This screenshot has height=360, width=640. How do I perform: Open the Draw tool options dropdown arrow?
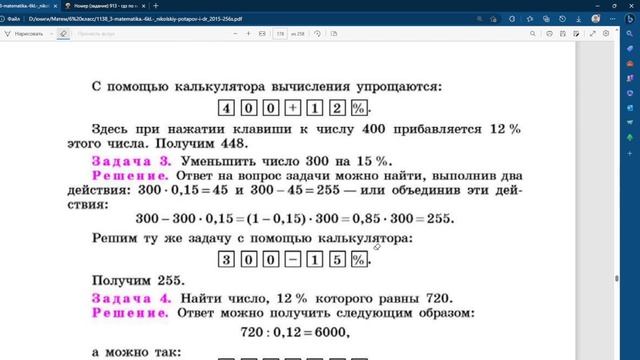tap(51, 34)
